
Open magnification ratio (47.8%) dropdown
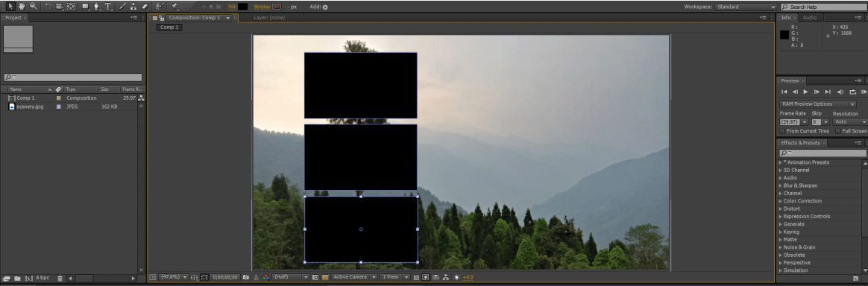pyautogui.click(x=174, y=277)
